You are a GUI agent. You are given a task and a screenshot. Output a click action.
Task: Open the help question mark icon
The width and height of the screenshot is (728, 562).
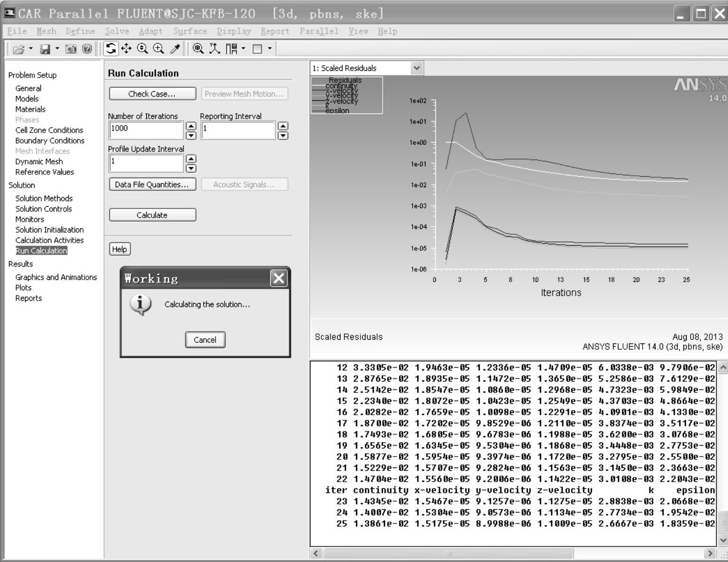[87, 48]
